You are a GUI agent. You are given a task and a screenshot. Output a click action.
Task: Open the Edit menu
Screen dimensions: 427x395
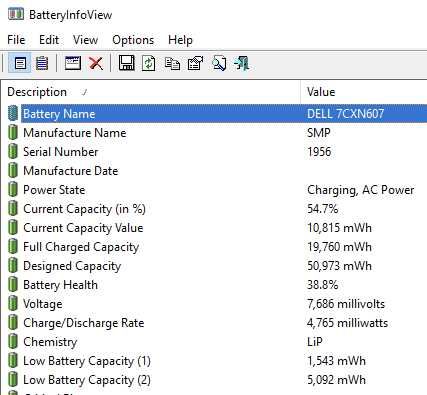[49, 40]
